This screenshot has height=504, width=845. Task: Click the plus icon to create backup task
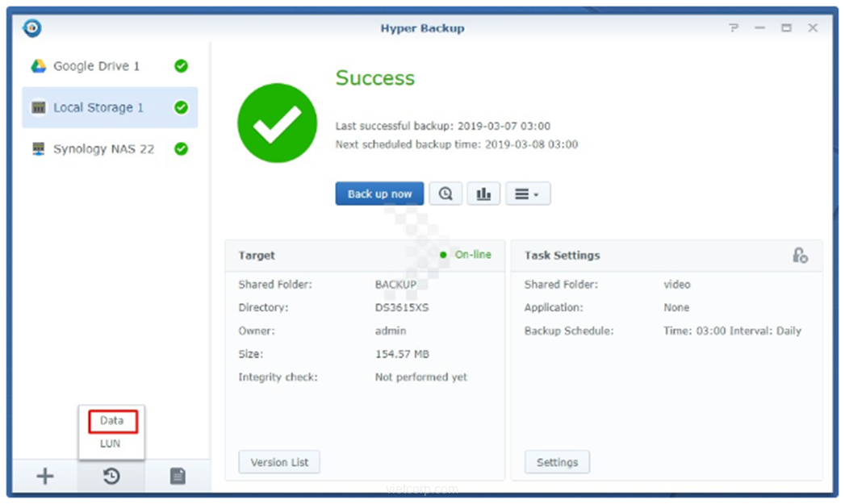pos(45,477)
